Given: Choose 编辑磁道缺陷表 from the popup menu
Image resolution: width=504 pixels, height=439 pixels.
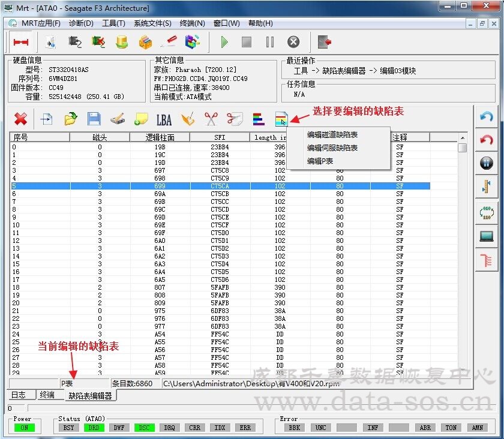Looking at the screenshot, I should click(x=332, y=135).
